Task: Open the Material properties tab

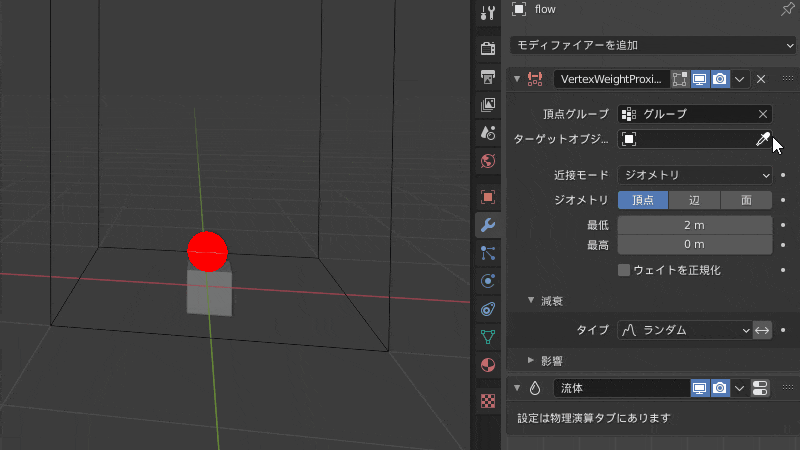Action: (x=488, y=365)
